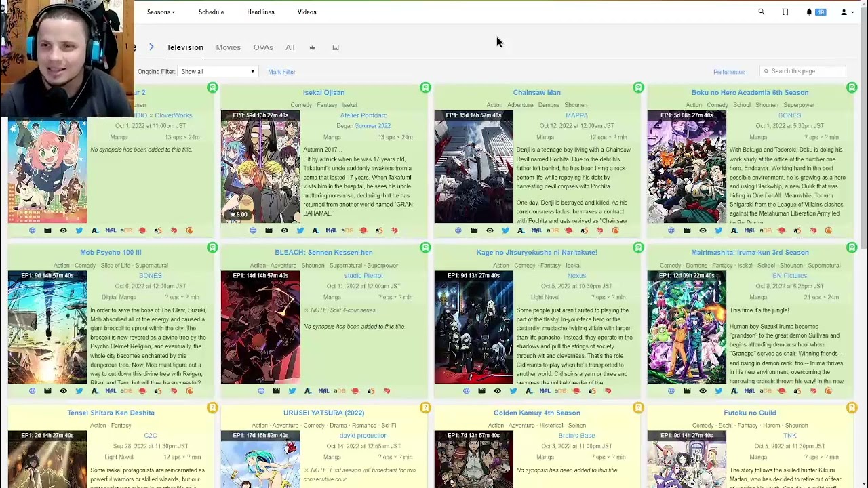The image size is (868, 488).
Task: Open Chainsaw Man MAL link icon
Action: [x=536, y=230]
